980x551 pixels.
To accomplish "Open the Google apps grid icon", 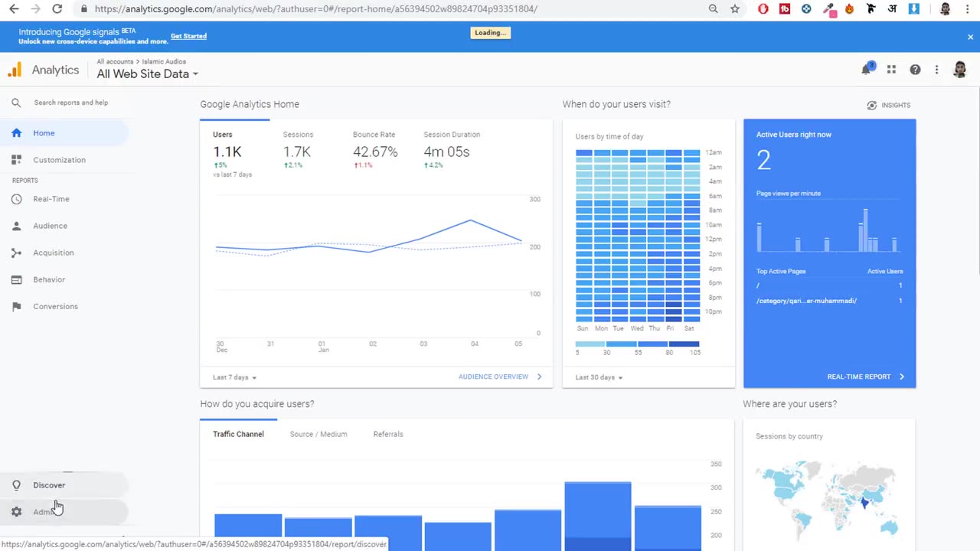I will click(x=891, y=70).
